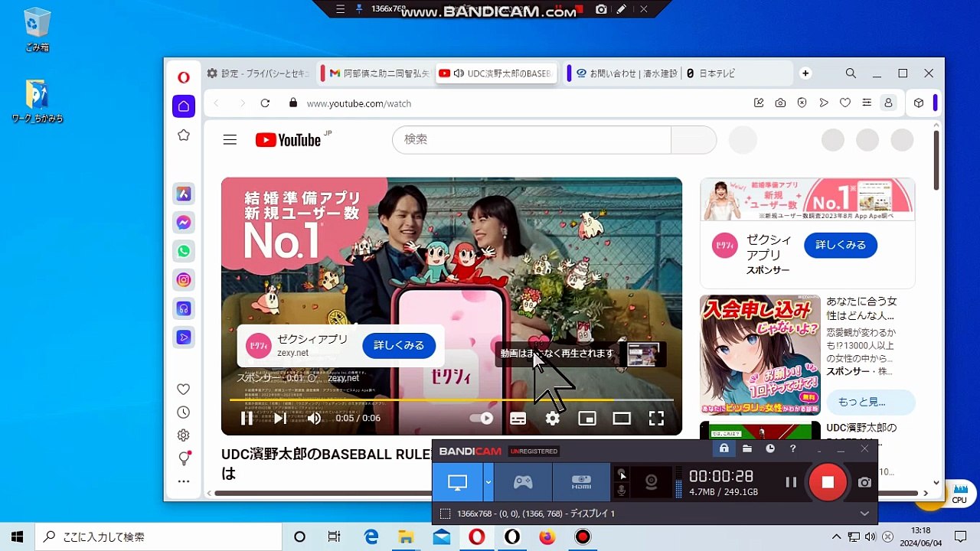Select Bandicam HDMI device recording mode

point(582,482)
